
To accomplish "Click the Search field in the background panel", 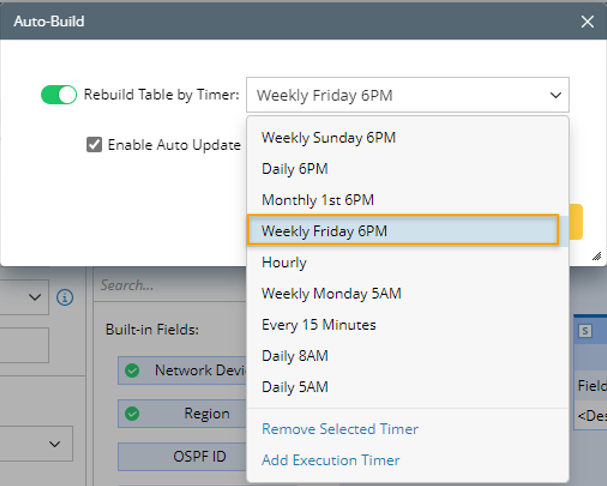I will coord(170,285).
